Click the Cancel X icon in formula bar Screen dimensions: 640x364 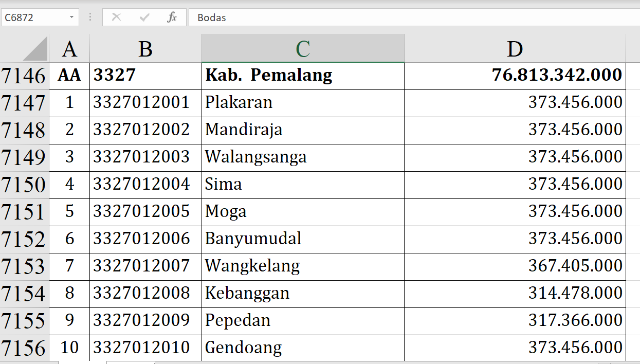(116, 17)
